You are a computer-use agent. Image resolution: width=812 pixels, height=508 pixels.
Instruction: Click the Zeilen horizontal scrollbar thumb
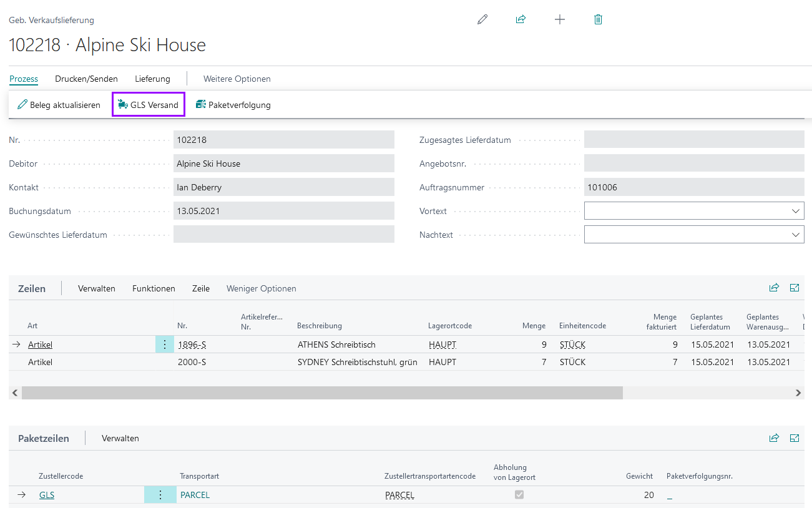point(322,393)
